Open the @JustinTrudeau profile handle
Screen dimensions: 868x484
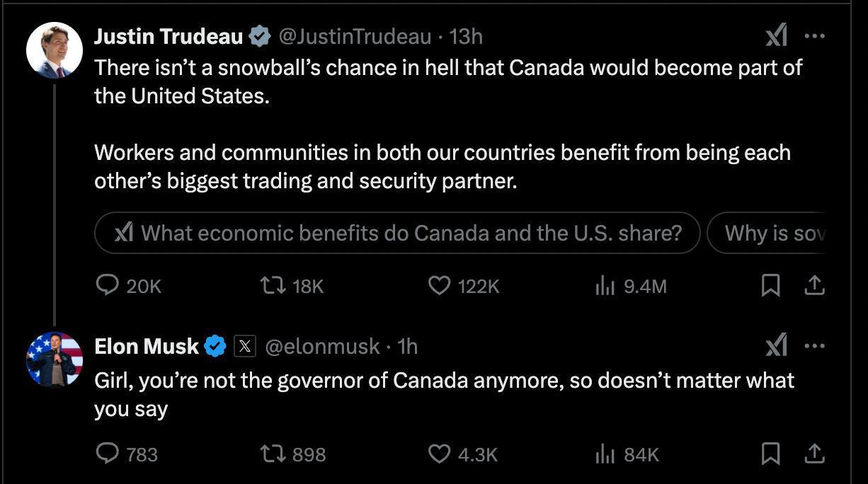355,36
